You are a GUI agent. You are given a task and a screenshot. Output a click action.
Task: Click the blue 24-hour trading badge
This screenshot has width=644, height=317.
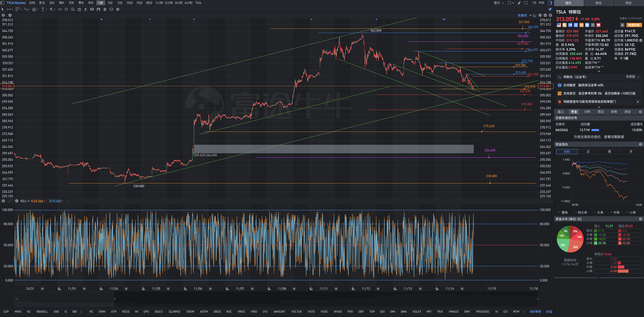click(570, 25)
